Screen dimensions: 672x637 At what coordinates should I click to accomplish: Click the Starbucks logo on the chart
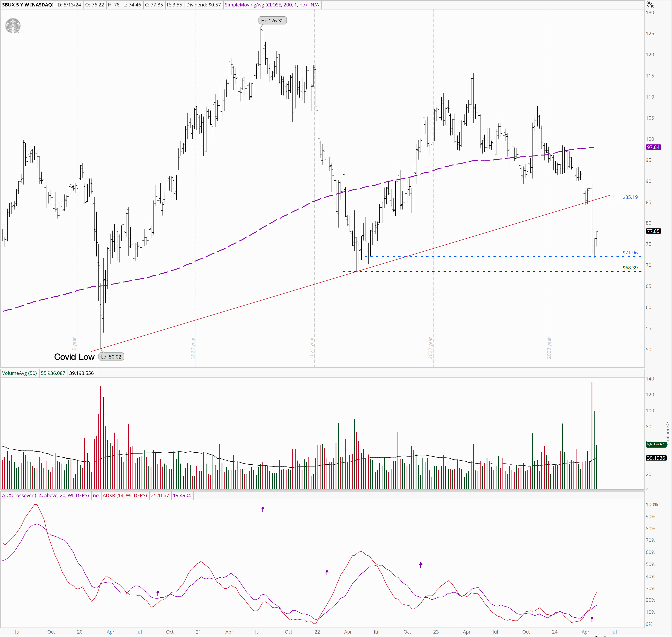[x=13, y=26]
